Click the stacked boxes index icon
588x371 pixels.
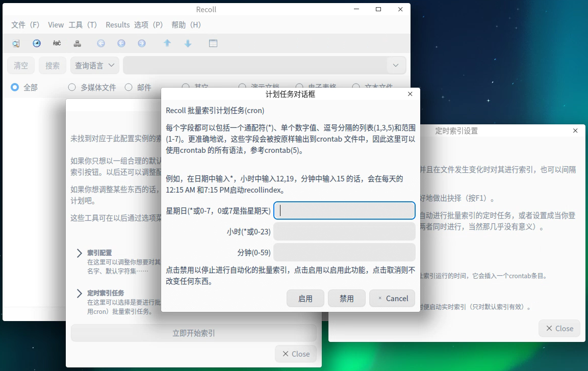[77, 43]
